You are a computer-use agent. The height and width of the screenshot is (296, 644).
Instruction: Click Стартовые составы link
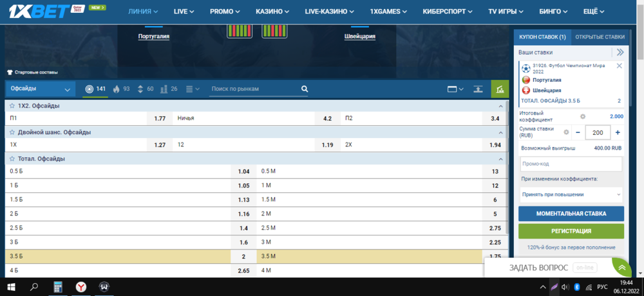36,72
